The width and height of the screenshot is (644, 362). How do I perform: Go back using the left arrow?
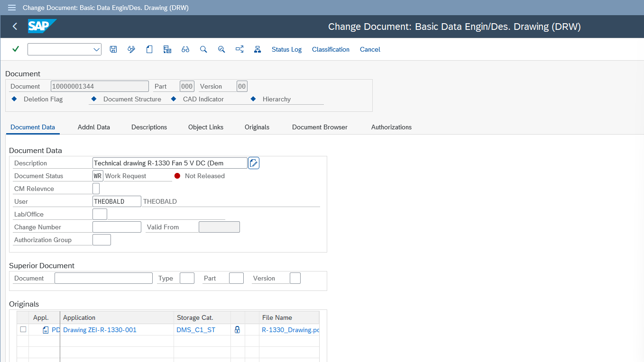(15, 27)
